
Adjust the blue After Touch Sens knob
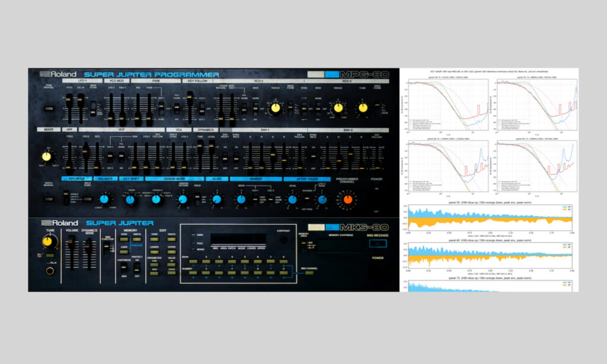292,199
